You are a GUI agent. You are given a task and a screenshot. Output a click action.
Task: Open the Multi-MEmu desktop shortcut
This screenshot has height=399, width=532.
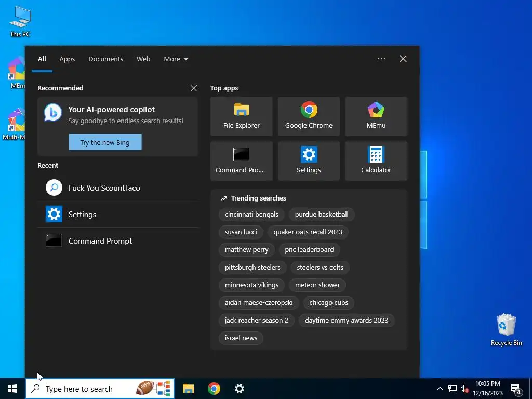(14, 124)
